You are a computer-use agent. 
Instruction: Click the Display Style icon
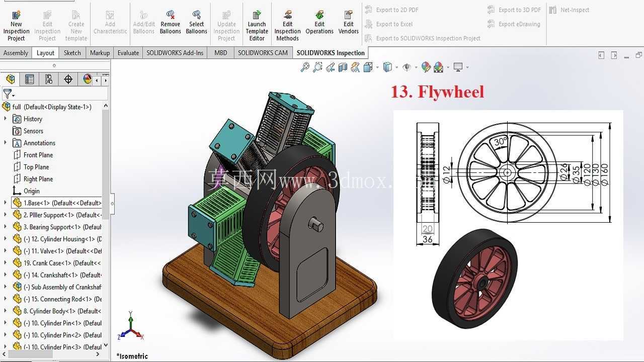click(387, 67)
